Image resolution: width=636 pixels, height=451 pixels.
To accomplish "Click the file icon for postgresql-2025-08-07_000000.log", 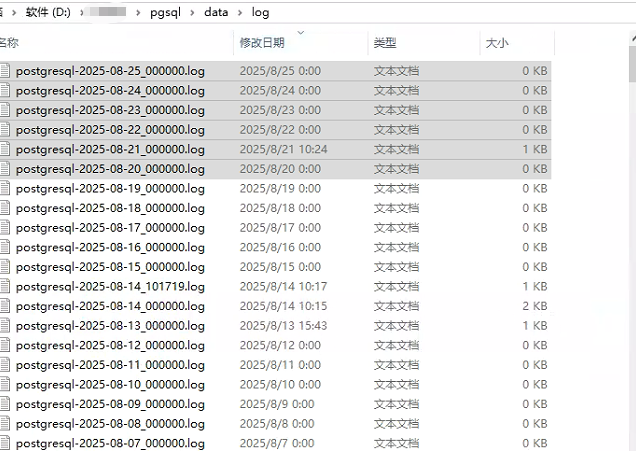I will (4, 443).
